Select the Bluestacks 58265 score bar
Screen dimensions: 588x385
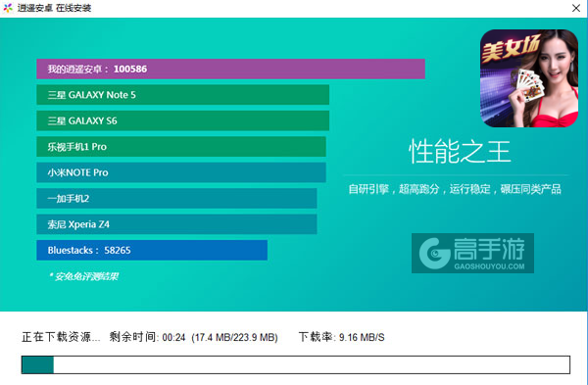152,250
